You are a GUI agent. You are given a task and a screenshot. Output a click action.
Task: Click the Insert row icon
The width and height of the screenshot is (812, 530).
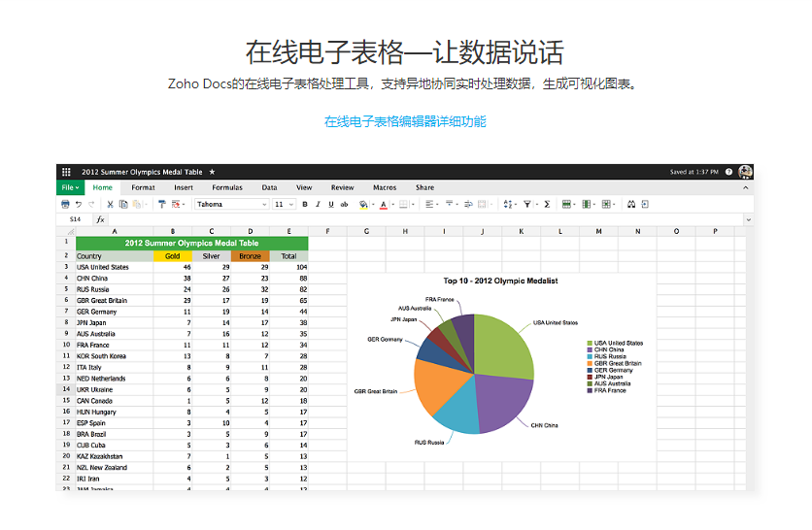[x=566, y=205]
